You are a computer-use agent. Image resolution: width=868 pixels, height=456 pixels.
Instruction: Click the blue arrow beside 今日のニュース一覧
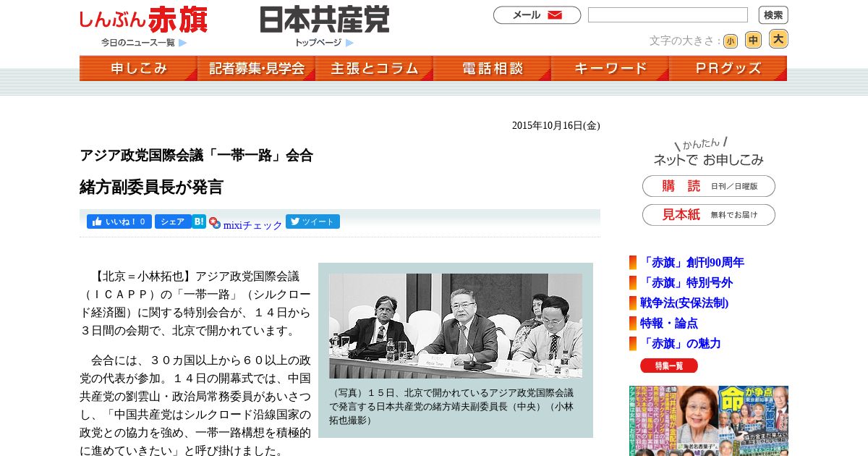coord(183,43)
